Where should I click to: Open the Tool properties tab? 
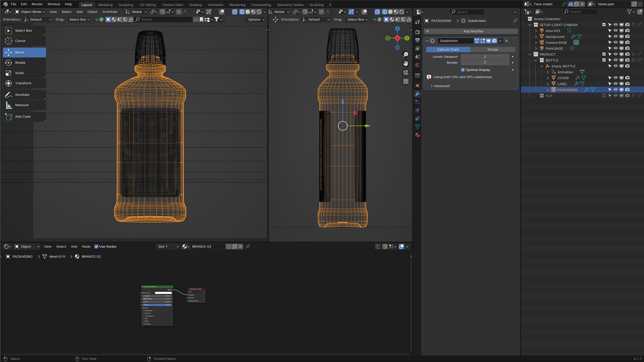pyautogui.click(x=417, y=22)
